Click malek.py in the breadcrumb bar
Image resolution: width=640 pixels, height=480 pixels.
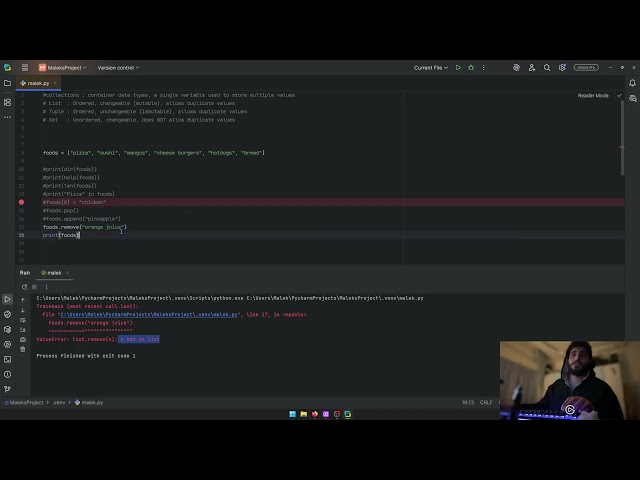89,402
